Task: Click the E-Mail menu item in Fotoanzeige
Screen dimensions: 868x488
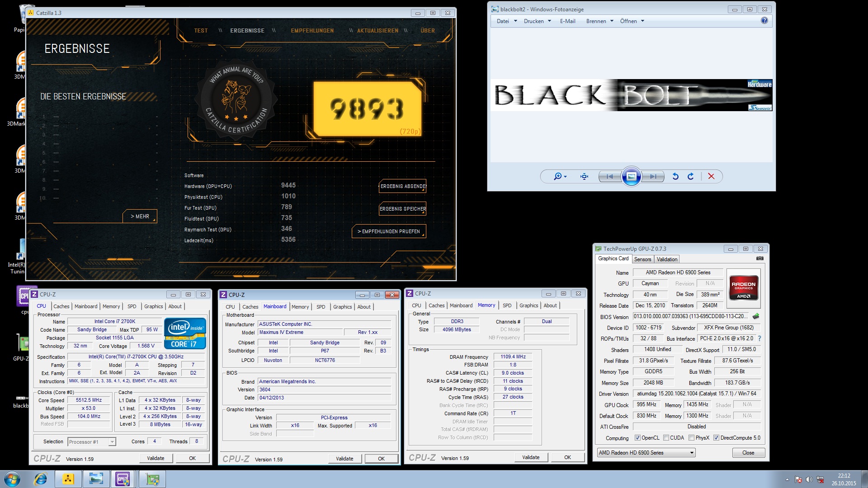Action: [567, 21]
